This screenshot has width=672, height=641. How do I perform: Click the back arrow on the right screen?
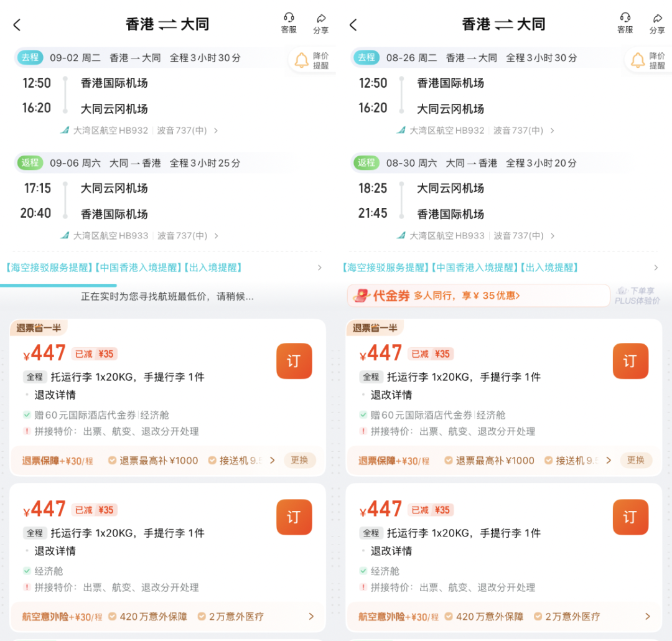(x=352, y=25)
